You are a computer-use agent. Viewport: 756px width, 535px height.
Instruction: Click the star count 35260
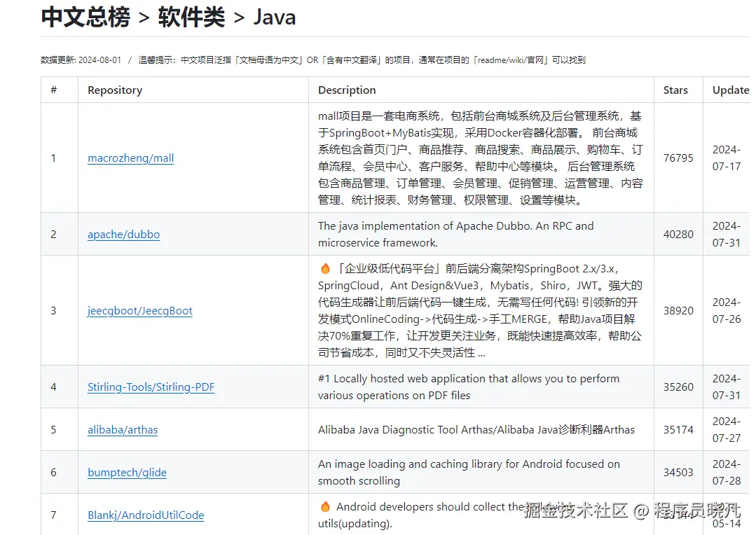(678, 387)
